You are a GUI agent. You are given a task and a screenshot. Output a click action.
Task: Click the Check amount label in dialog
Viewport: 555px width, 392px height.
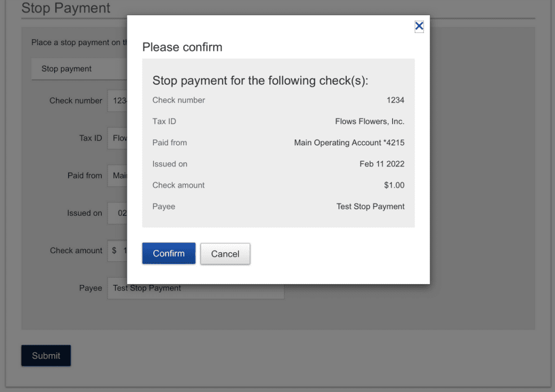click(178, 185)
